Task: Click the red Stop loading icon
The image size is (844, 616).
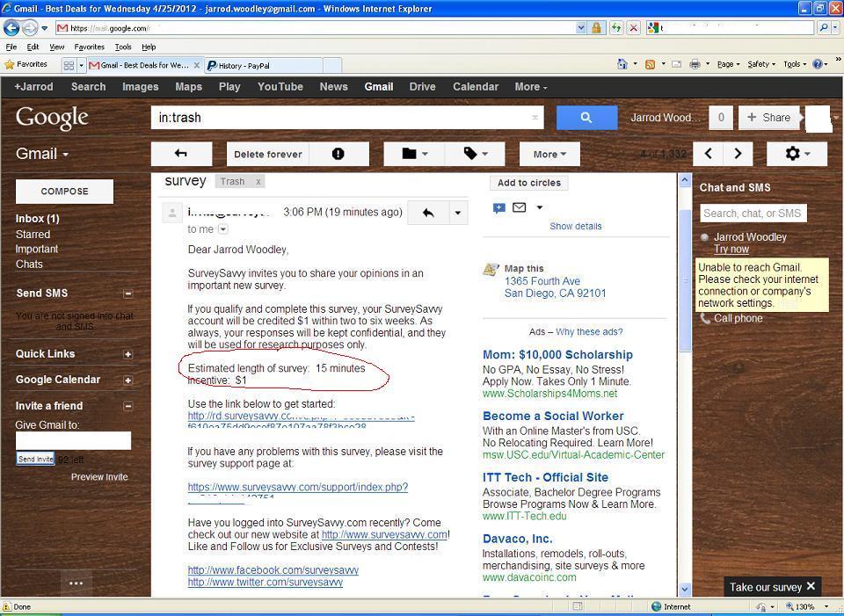Action: 634,28
